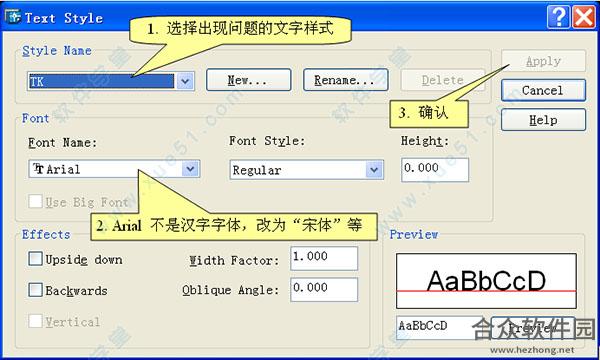
Task: Click the Text Style title bar icon
Action: point(13,16)
